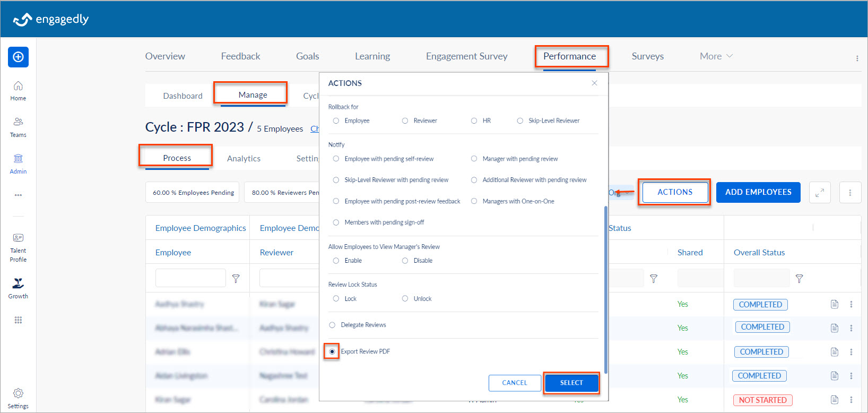868x413 pixels.
Task: Open Talent Profile in sidebar
Action: pos(18,247)
